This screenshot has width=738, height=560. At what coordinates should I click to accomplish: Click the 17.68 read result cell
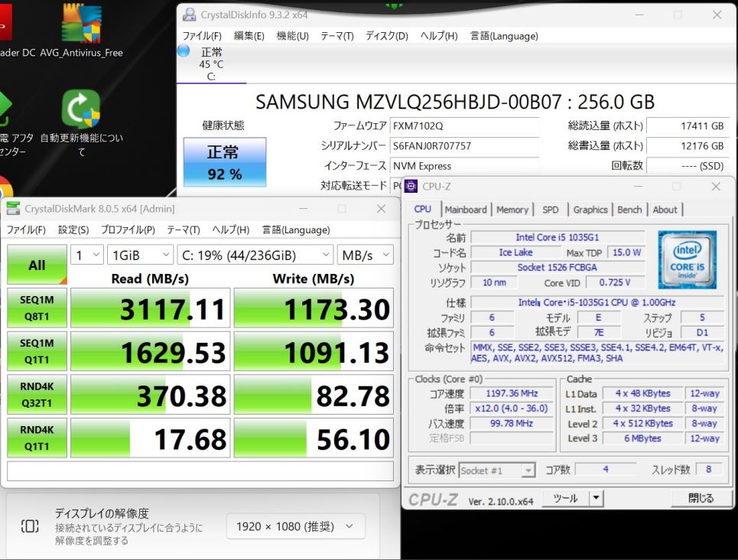coord(150,438)
